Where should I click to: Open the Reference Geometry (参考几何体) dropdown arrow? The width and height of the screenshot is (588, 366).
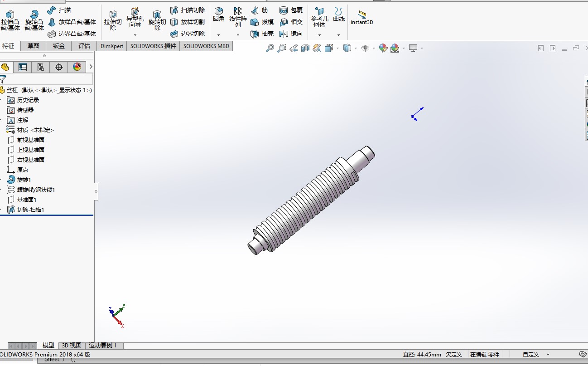coord(319,35)
